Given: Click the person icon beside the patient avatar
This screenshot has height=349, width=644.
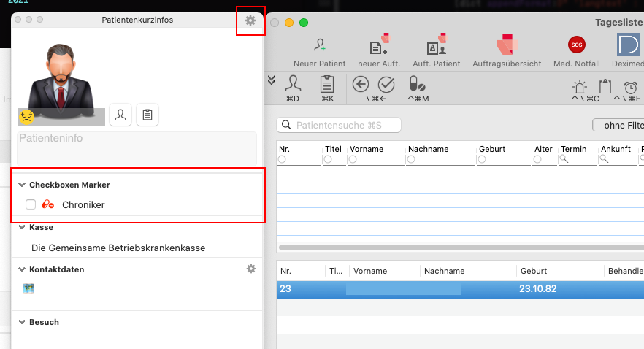Looking at the screenshot, I should click(x=120, y=115).
